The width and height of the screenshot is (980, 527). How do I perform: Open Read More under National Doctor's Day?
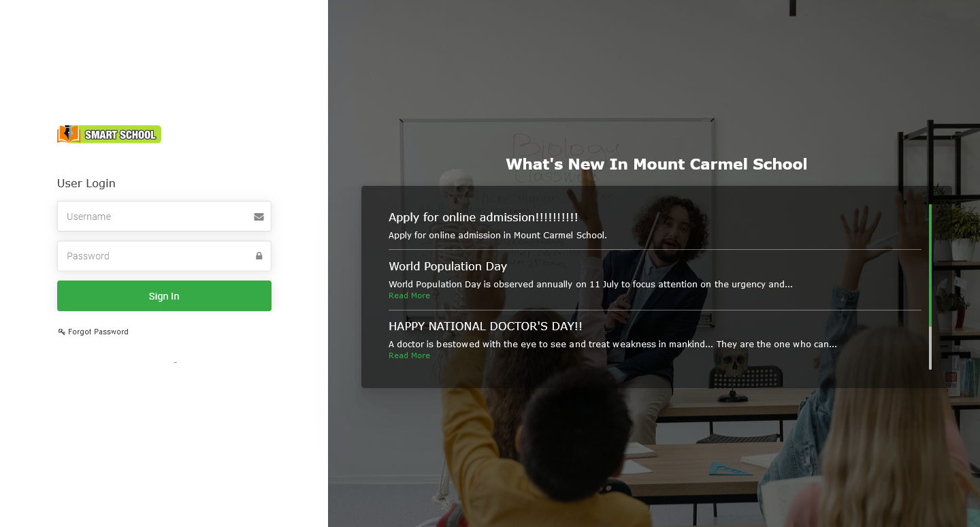[x=409, y=355]
